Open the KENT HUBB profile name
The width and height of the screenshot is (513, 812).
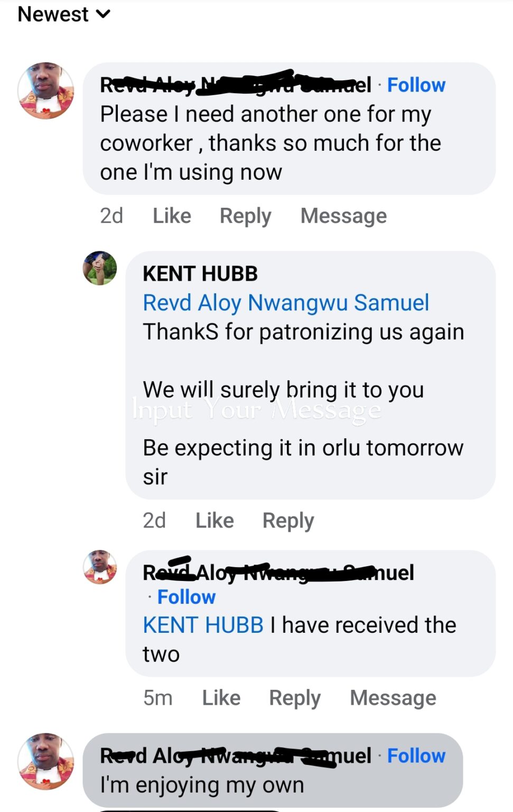pos(200,273)
